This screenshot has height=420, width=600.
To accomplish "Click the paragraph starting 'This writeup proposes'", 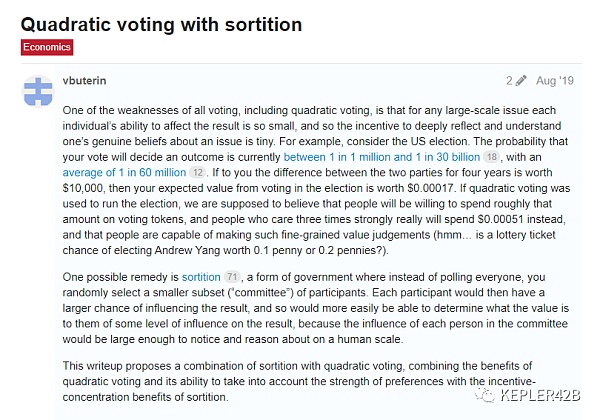I will pyautogui.click(x=300, y=384).
